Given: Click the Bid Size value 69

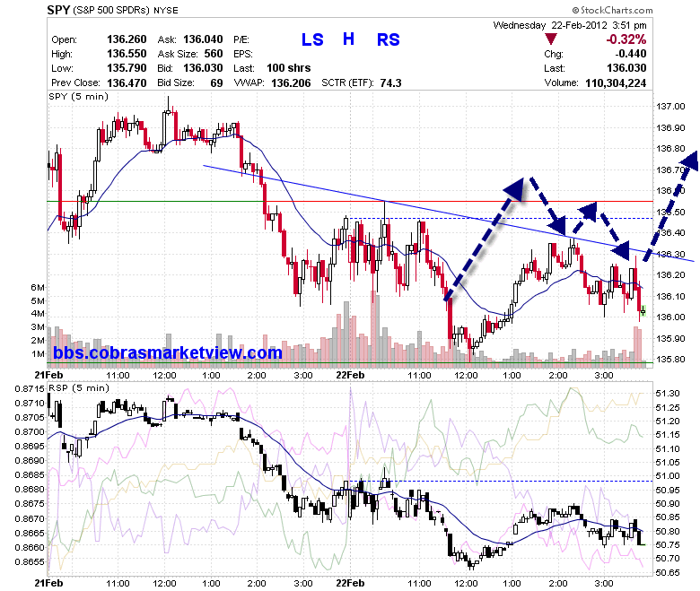Looking at the screenshot, I should tap(216, 83).
